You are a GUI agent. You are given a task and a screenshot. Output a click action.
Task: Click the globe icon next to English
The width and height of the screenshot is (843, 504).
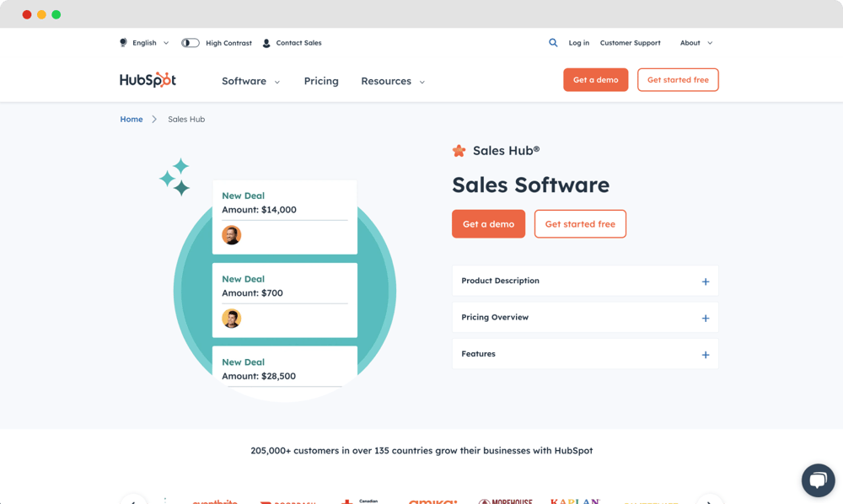pos(121,42)
